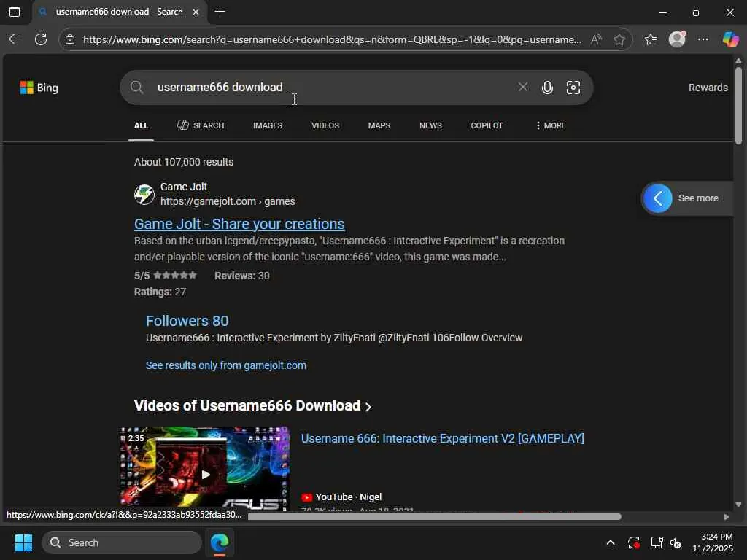View site information lock icon

[70, 39]
